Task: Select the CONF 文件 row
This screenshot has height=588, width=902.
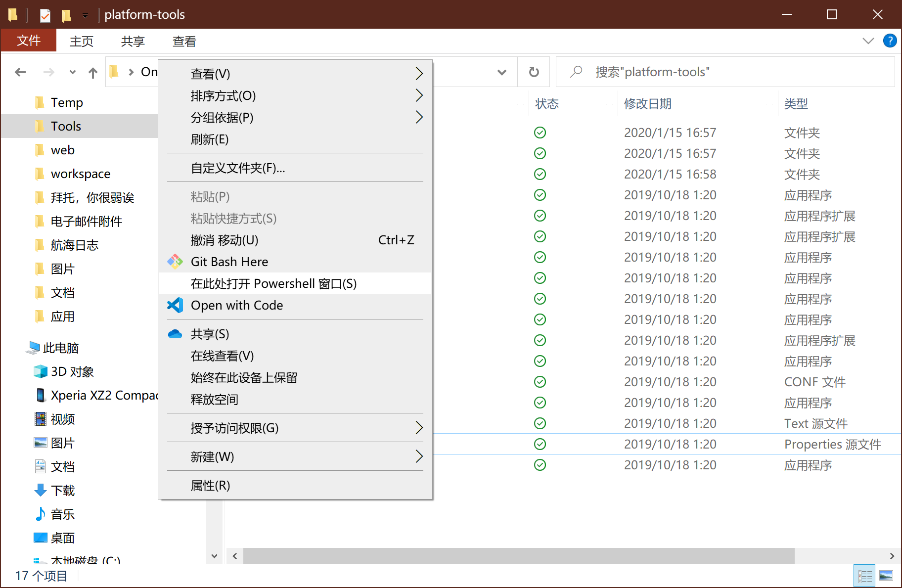Action: coord(667,382)
